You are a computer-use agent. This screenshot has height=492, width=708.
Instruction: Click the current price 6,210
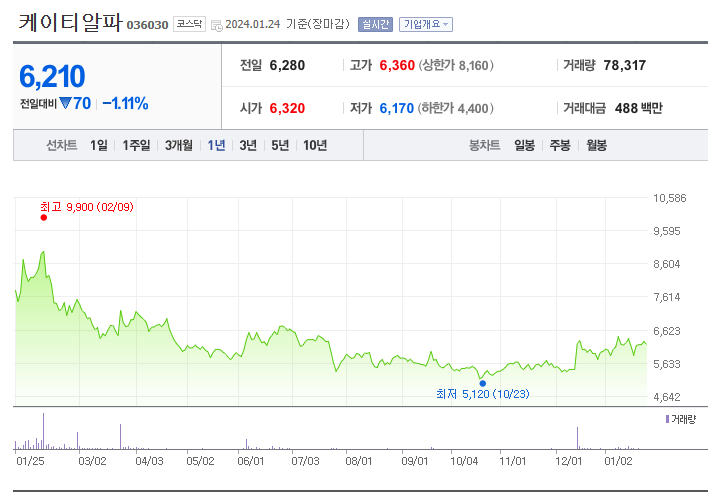click(x=52, y=76)
